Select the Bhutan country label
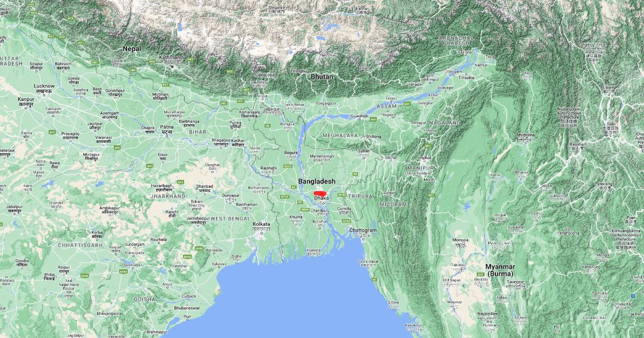The image size is (644, 338). pos(322,77)
